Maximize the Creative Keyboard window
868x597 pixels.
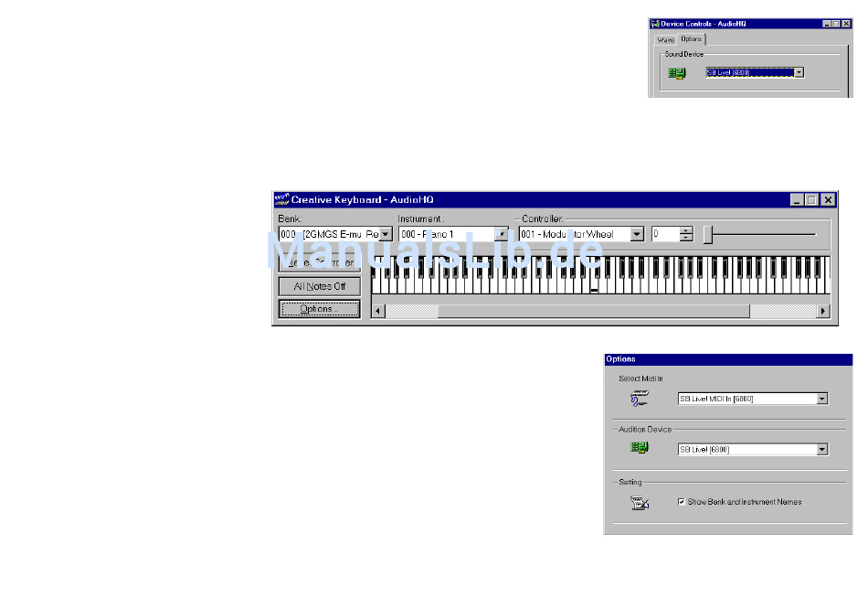coord(811,200)
